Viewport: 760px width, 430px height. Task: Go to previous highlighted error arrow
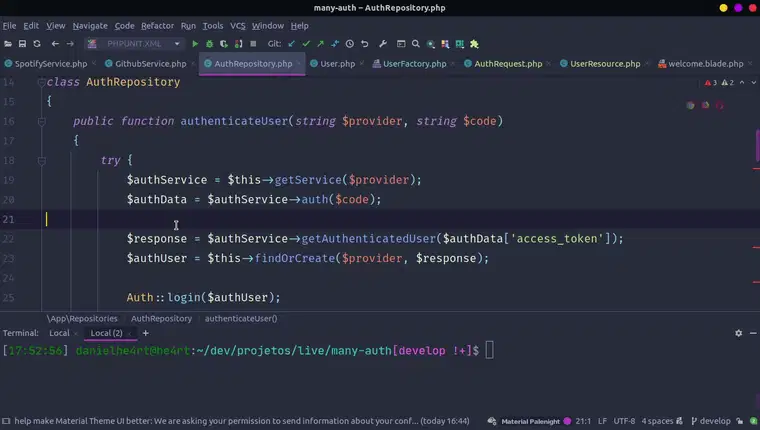pos(742,82)
